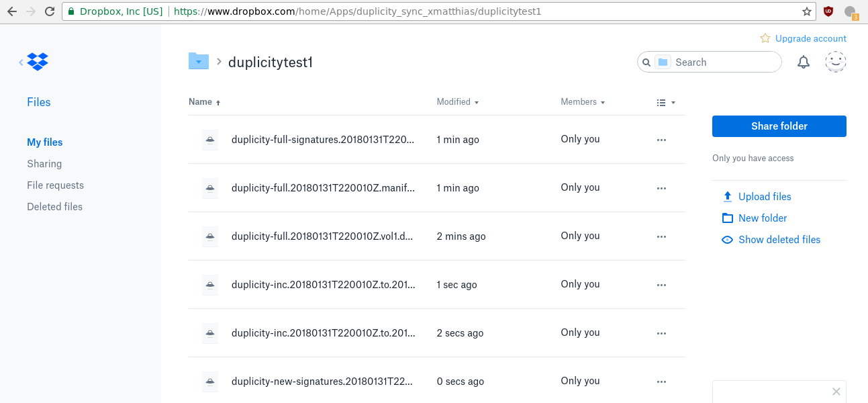Click the Upgrade account link

811,39
